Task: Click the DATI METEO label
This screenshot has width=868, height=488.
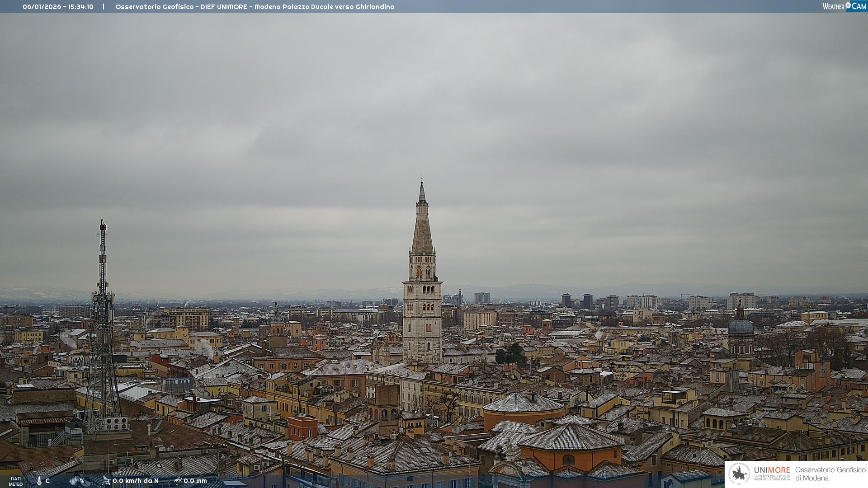Action: pyautogui.click(x=16, y=482)
